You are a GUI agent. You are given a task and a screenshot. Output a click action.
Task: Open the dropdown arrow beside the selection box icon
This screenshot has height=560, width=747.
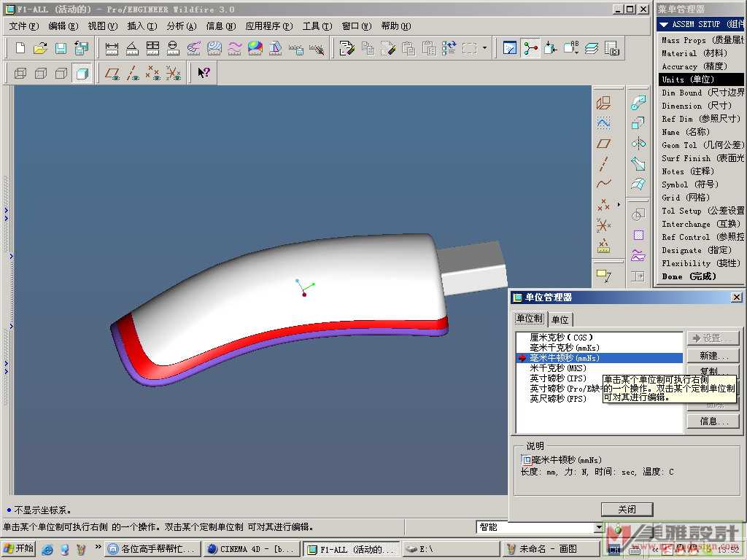[x=484, y=48]
